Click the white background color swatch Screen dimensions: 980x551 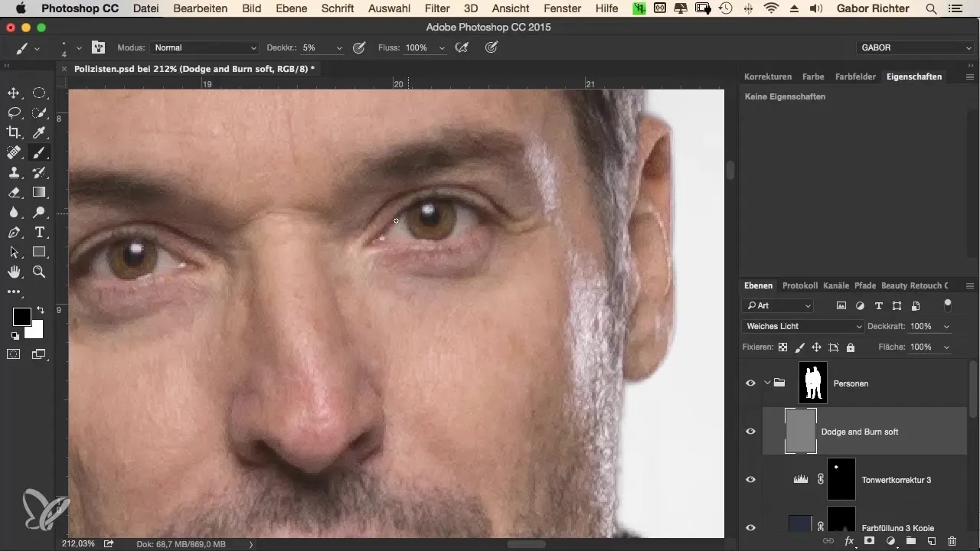click(35, 330)
